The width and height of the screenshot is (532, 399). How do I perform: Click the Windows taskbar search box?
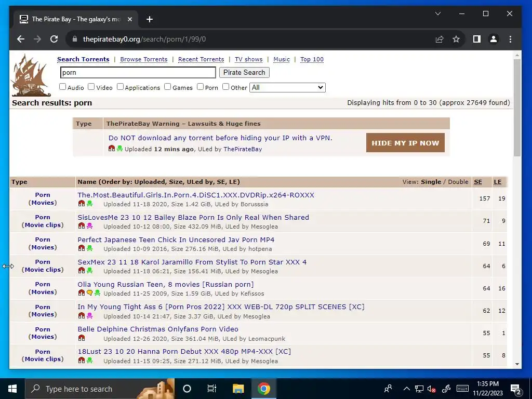[100, 389]
